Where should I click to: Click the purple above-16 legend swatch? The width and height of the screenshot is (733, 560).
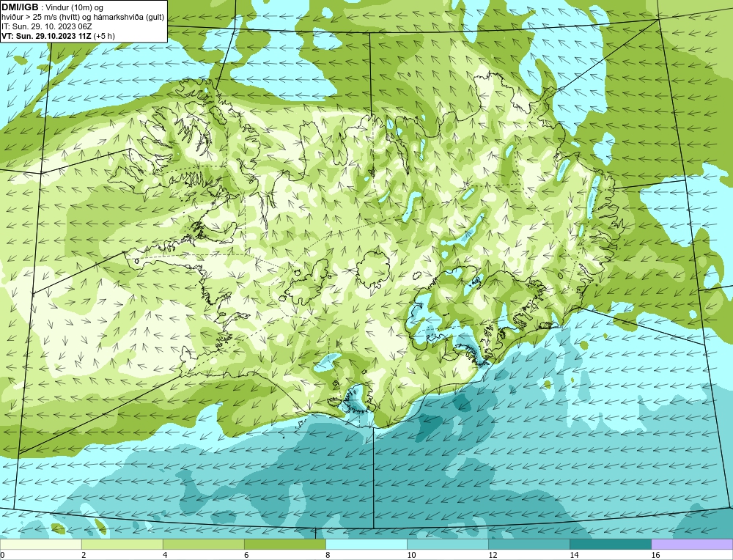[x=692, y=544]
